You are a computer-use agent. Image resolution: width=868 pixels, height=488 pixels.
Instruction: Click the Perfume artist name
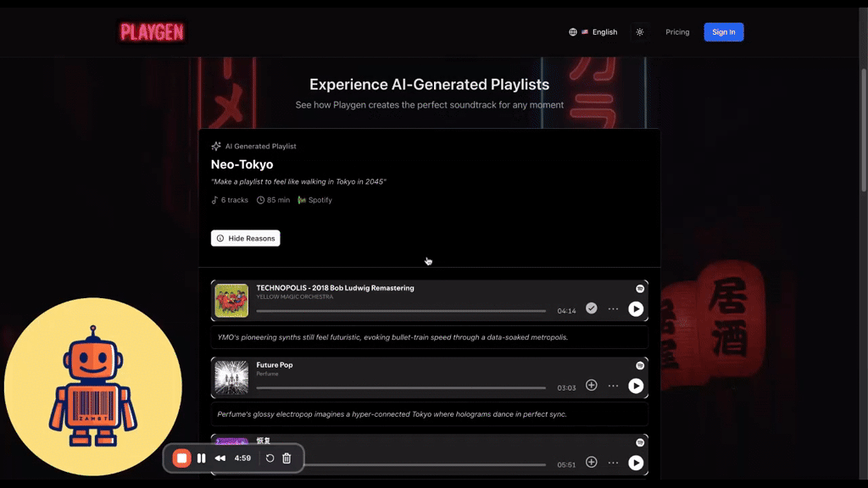[x=267, y=374]
